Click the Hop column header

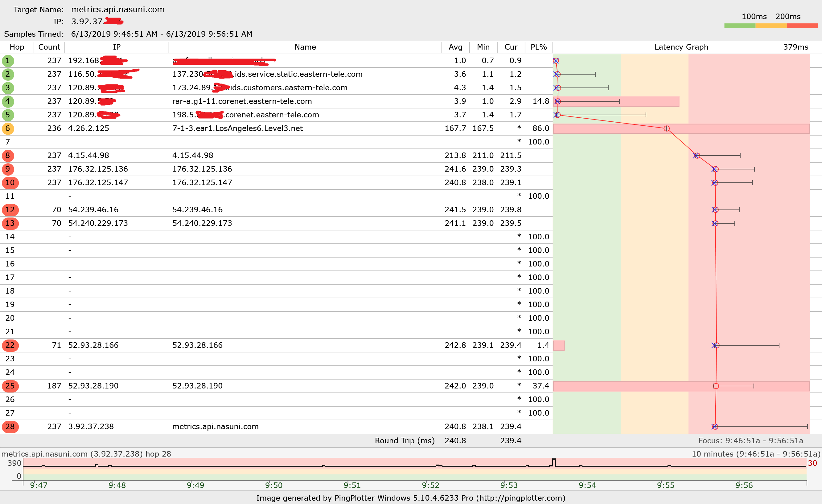click(x=17, y=47)
